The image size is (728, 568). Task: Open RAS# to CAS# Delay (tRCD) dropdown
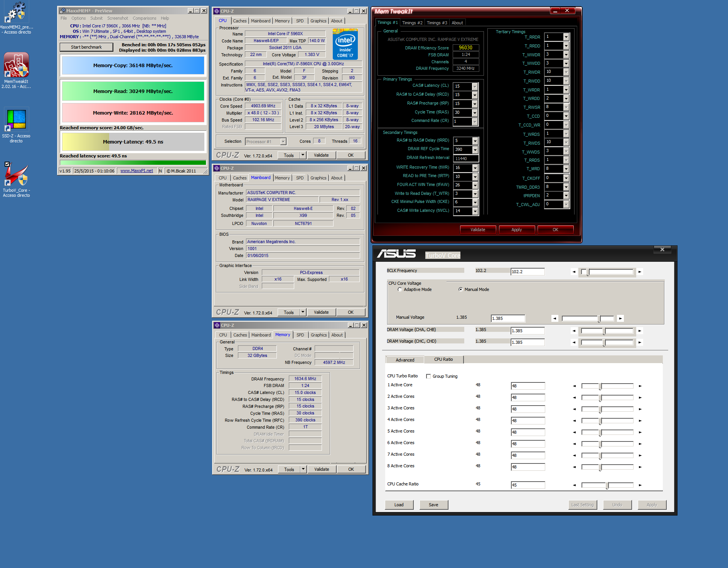(475, 95)
